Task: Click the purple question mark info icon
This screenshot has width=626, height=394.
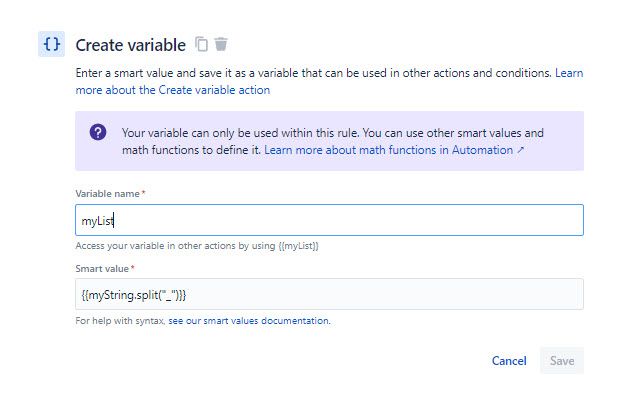Action: tap(98, 132)
